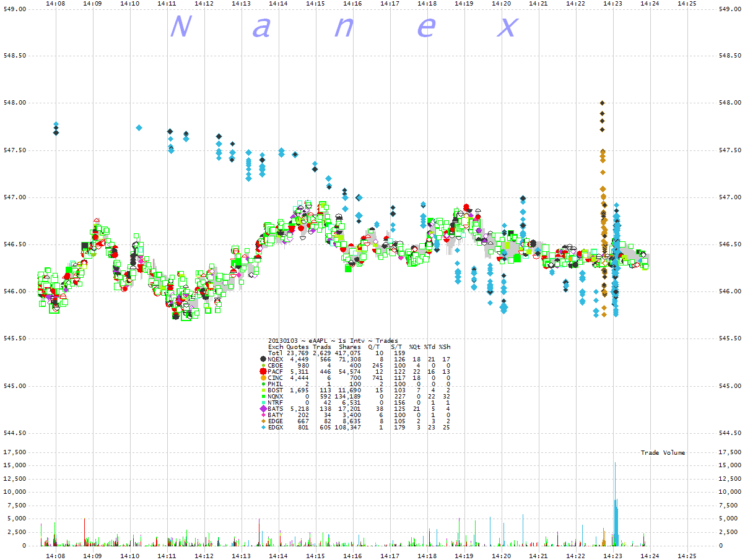Click the total quotes value "23,769"
Image resolution: width=745 pixels, height=560 pixels.
298,353
